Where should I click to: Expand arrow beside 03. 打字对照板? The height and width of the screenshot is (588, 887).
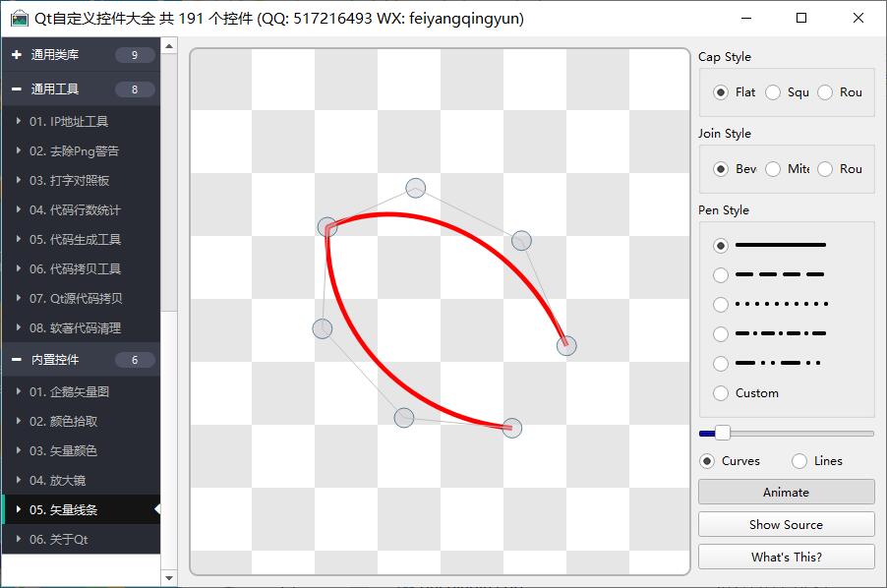[x=19, y=181]
